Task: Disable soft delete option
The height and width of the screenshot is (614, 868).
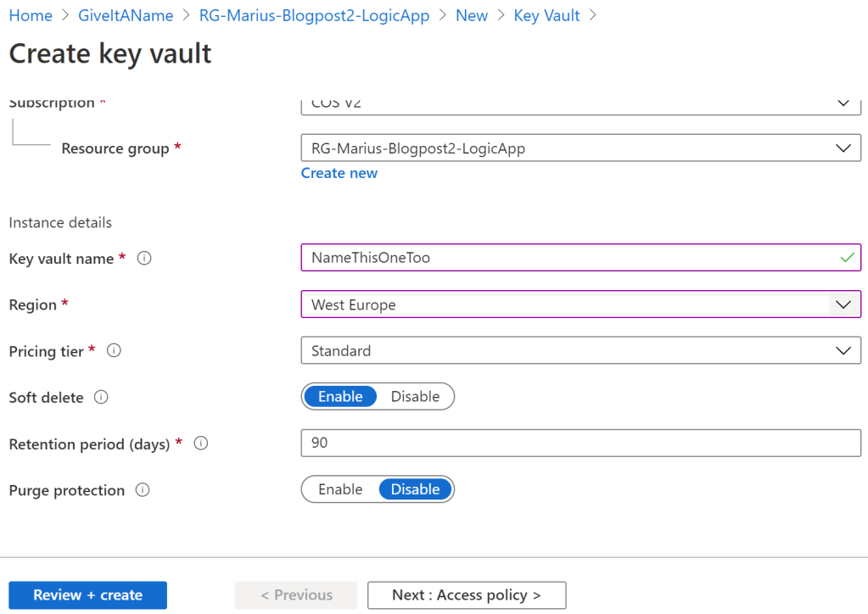Action: tap(415, 397)
